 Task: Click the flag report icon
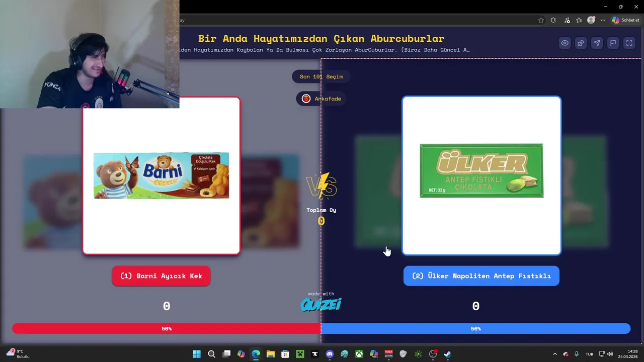613,43
